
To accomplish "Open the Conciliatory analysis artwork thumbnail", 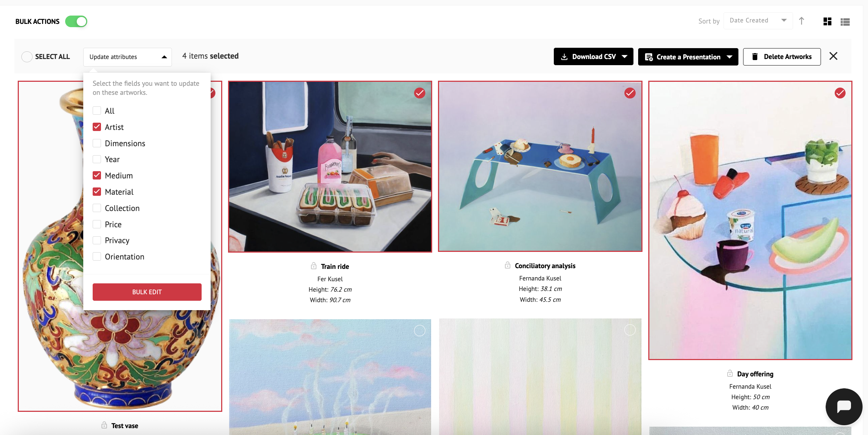I will pos(540,166).
